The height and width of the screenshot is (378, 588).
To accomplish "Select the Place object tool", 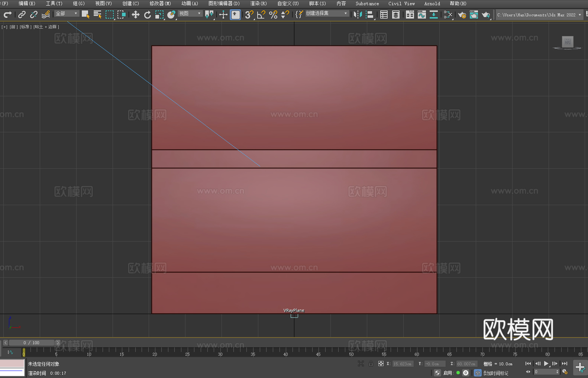I will tap(171, 14).
